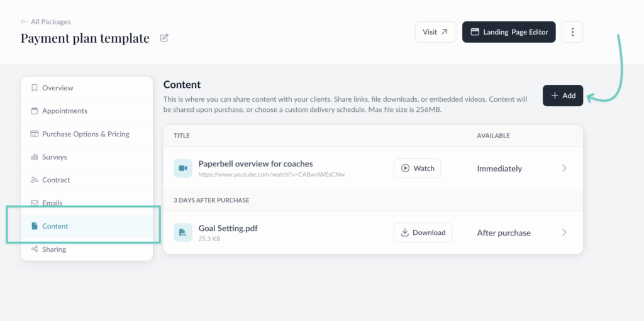Click the Overview bookmark icon in sidebar

[x=35, y=88]
